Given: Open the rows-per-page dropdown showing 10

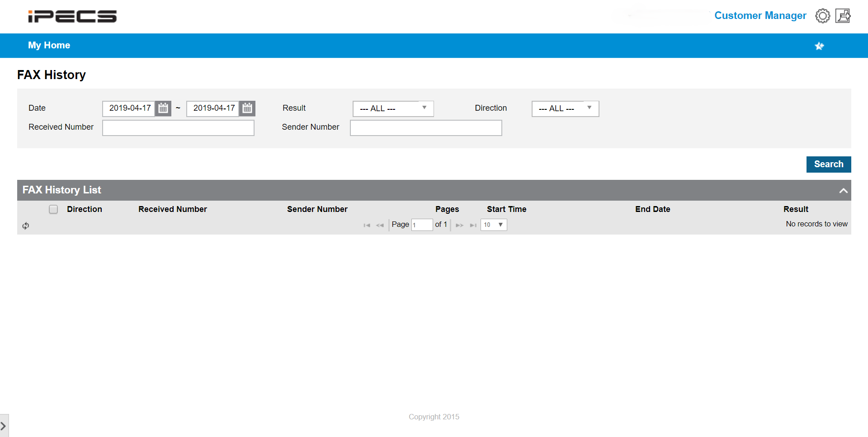Looking at the screenshot, I should (494, 225).
